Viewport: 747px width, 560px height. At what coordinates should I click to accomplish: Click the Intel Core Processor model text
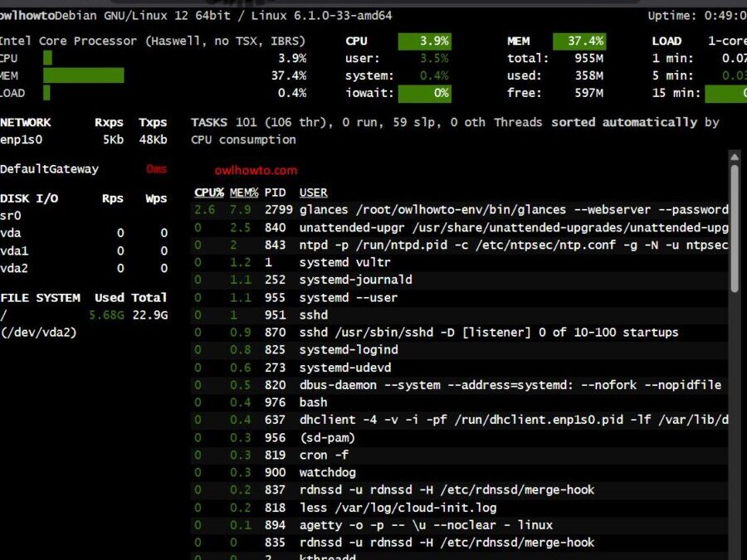click(x=153, y=41)
